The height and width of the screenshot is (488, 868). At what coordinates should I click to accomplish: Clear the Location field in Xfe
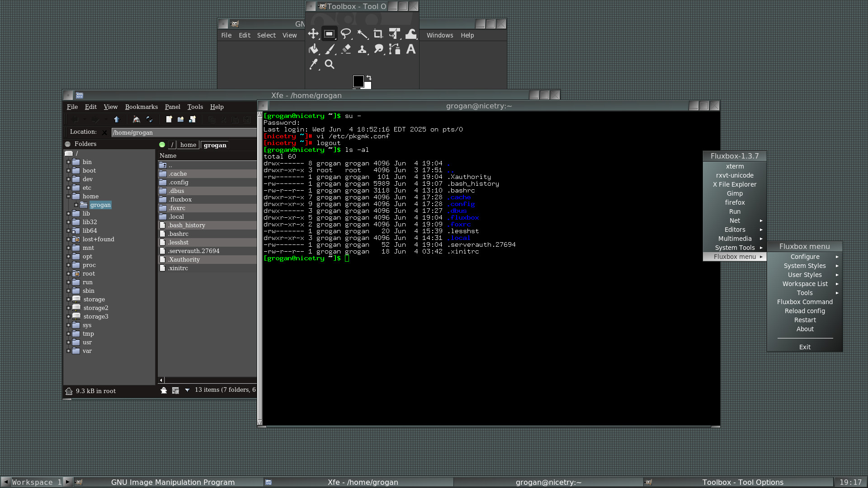[x=104, y=132]
